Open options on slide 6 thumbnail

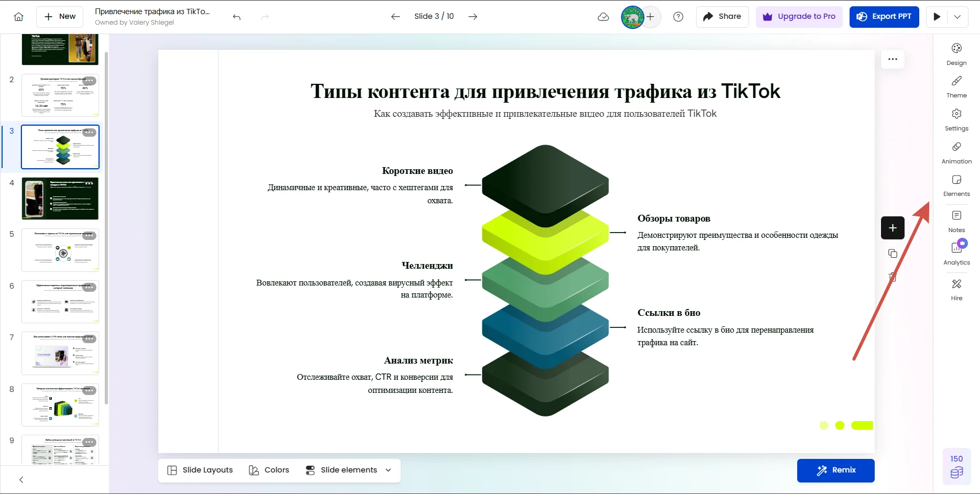point(89,288)
